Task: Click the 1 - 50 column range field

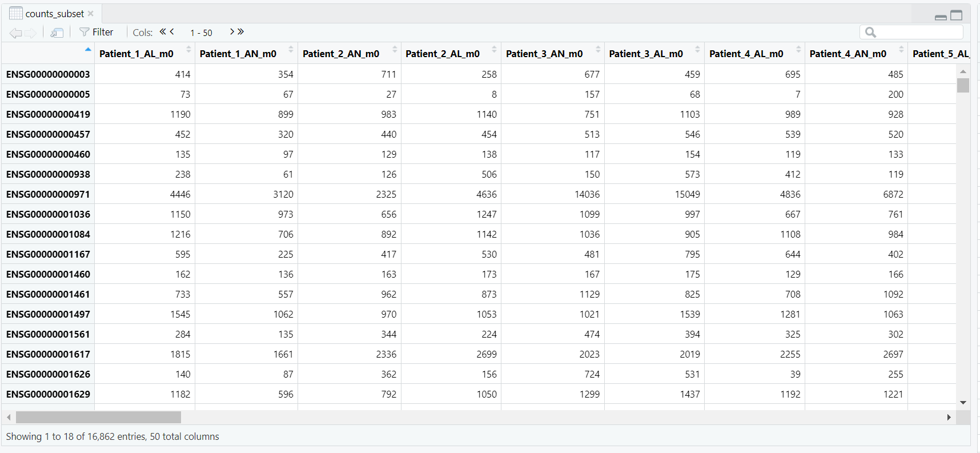Action: pyautogui.click(x=201, y=33)
